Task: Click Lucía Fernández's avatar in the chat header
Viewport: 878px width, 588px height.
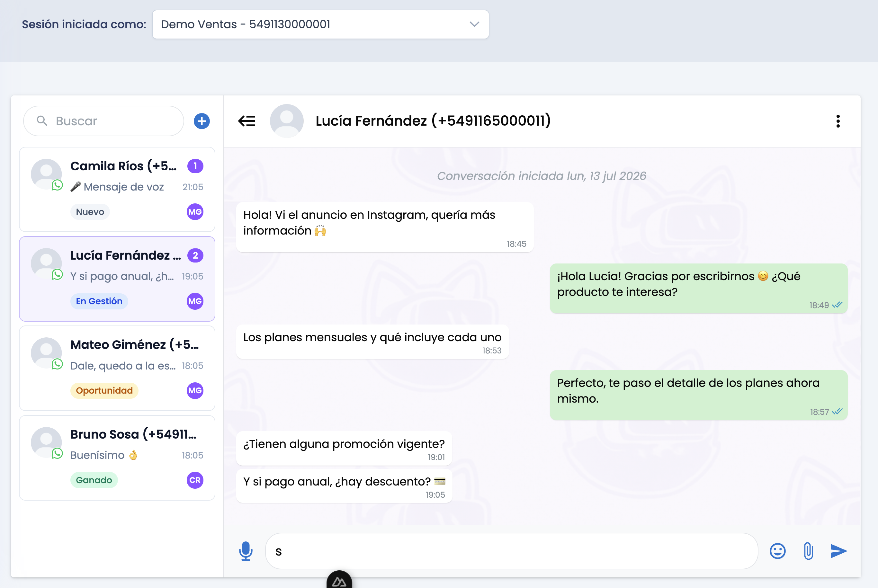Action: click(x=287, y=121)
